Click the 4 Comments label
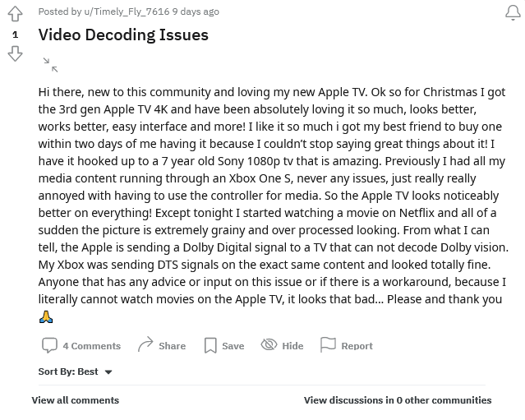Viewport: 525px width, 420px height. (92, 346)
